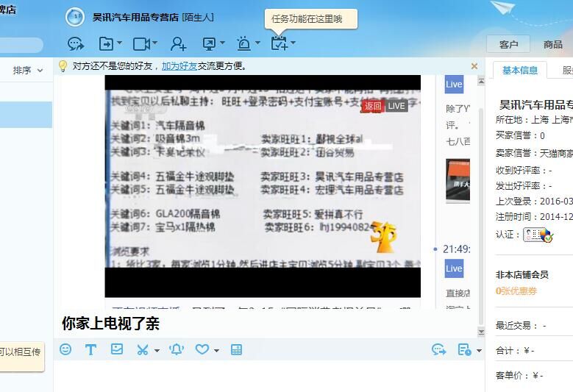Click the remote assistance screen icon

pos(210,44)
